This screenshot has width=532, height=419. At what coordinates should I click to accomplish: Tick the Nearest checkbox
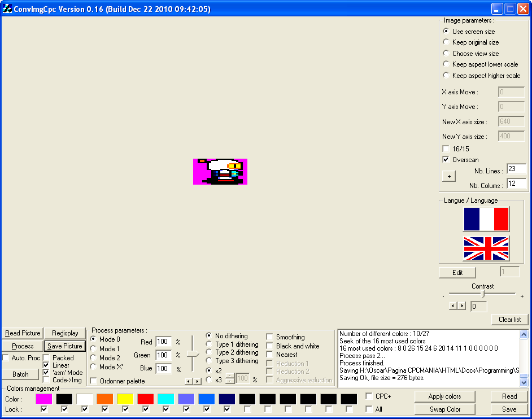pos(270,355)
